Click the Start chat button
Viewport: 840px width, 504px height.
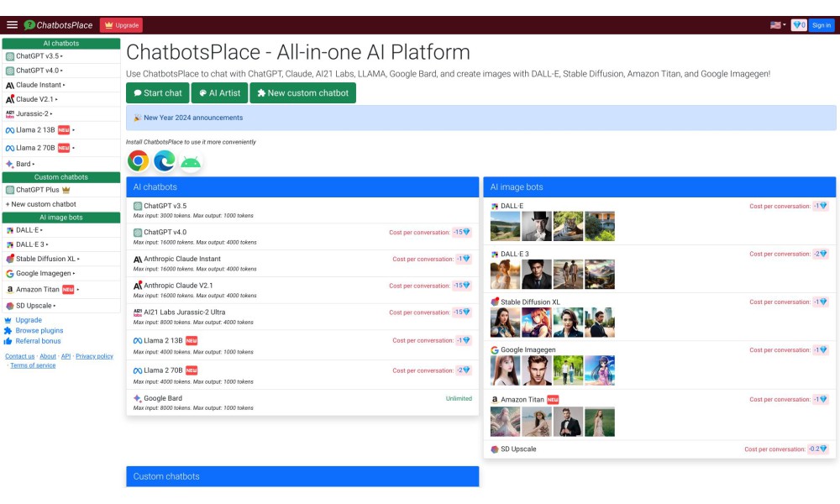(x=158, y=93)
